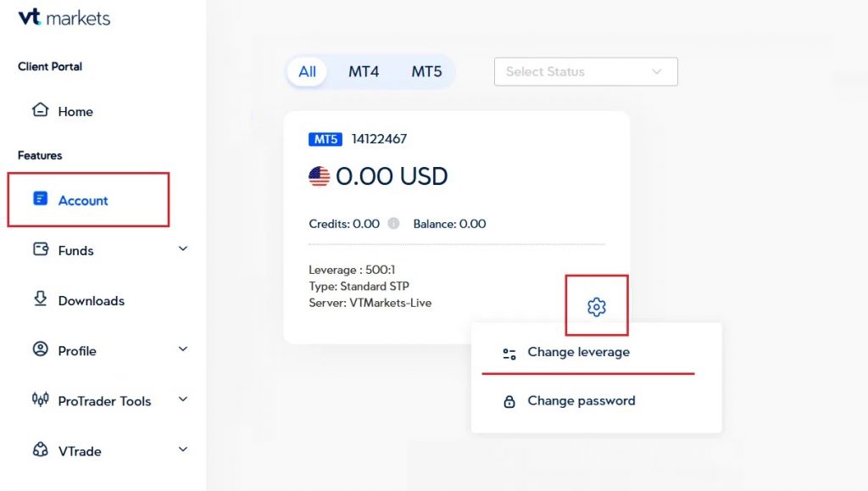Open the Select Status dropdown

[x=586, y=71]
